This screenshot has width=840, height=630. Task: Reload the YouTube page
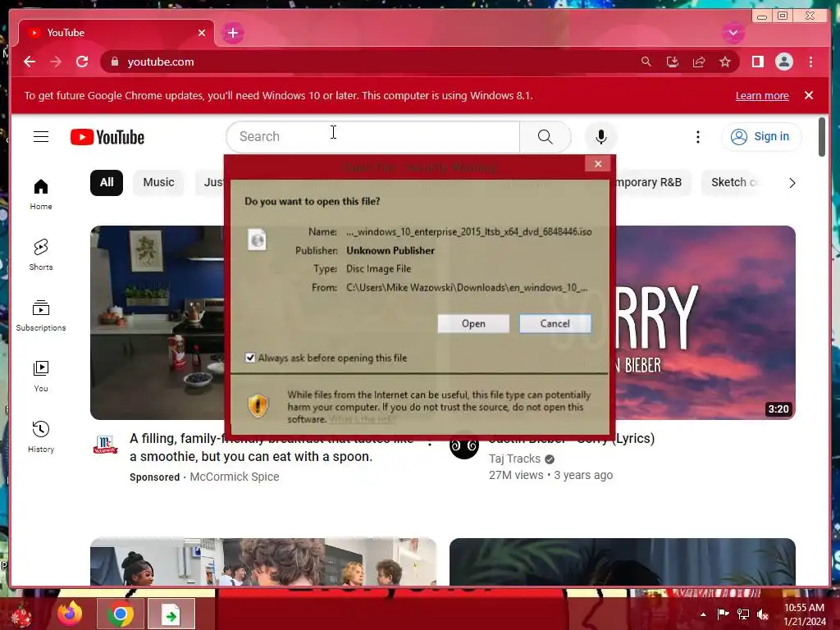pos(82,62)
